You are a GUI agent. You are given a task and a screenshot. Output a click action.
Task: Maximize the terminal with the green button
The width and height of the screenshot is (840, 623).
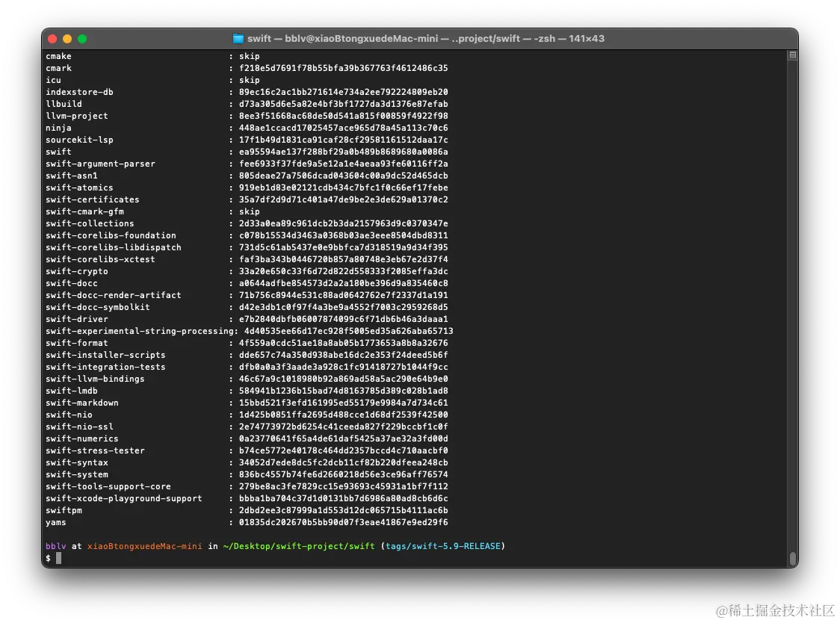pyautogui.click(x=82, y=39)
